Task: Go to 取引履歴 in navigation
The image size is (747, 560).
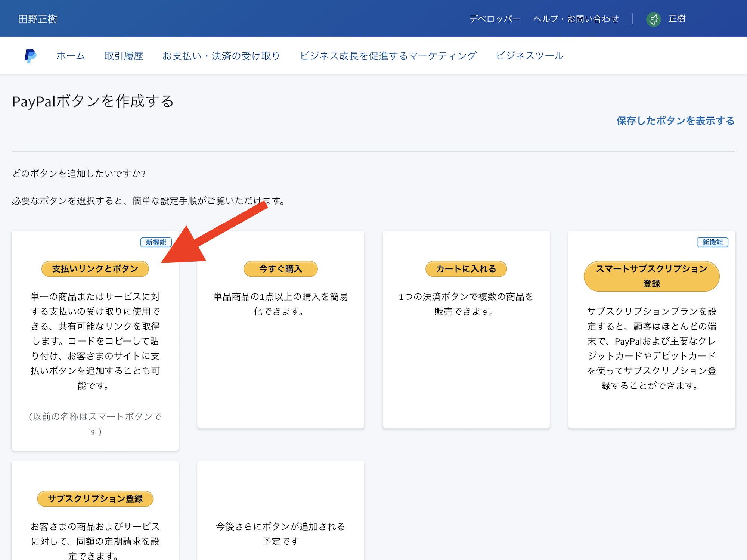Action: 124,56
